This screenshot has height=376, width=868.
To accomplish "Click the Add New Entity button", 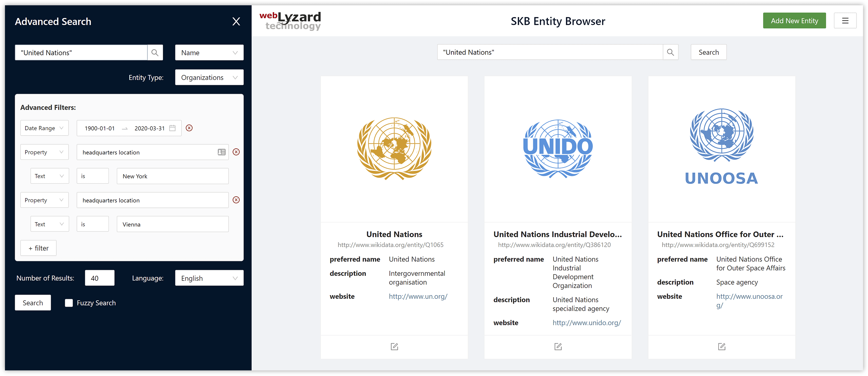I will [x=794, y=21].
